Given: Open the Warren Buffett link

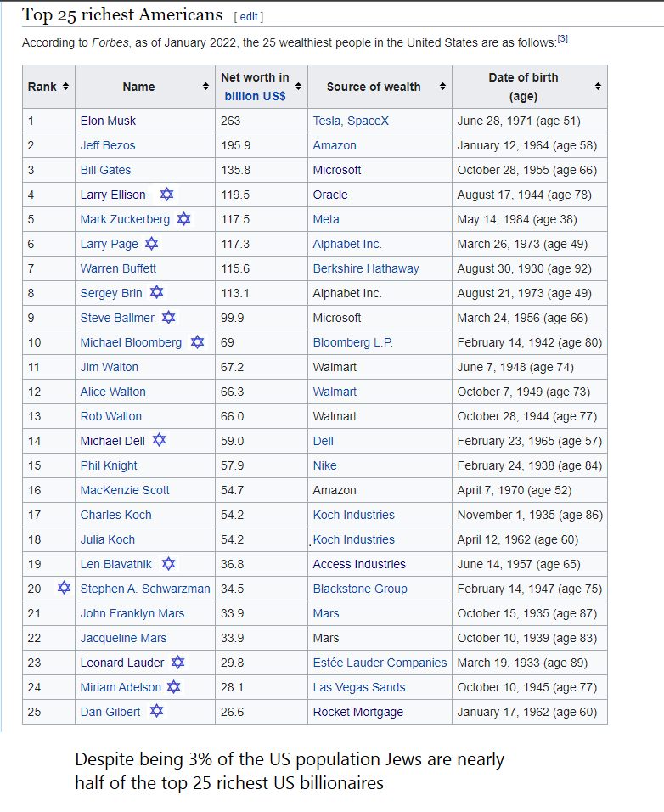Looking at the screenshot, I should tap(118, 268).
